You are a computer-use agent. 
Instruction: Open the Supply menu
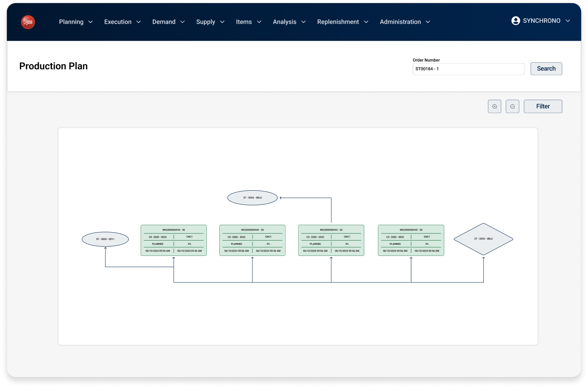pyautogui.click(x=206, y=22)
